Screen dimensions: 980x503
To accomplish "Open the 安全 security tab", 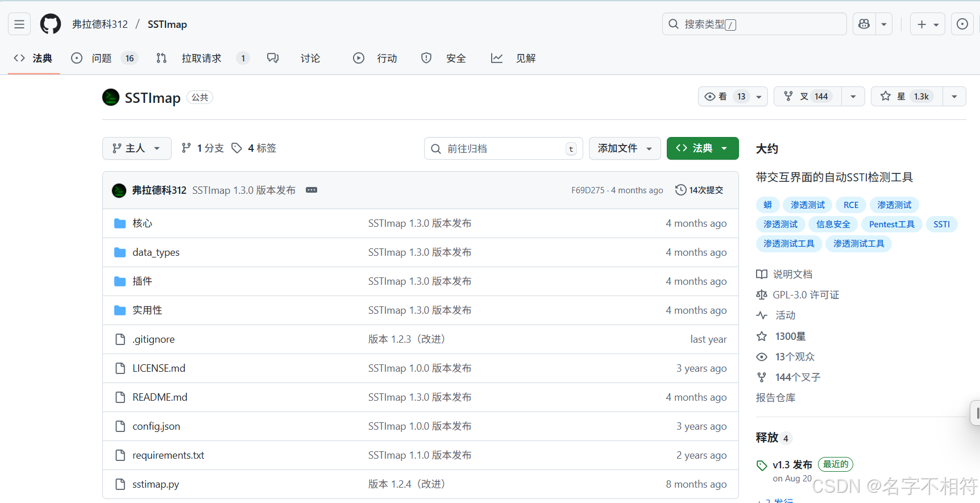I will tap(443, 58).
